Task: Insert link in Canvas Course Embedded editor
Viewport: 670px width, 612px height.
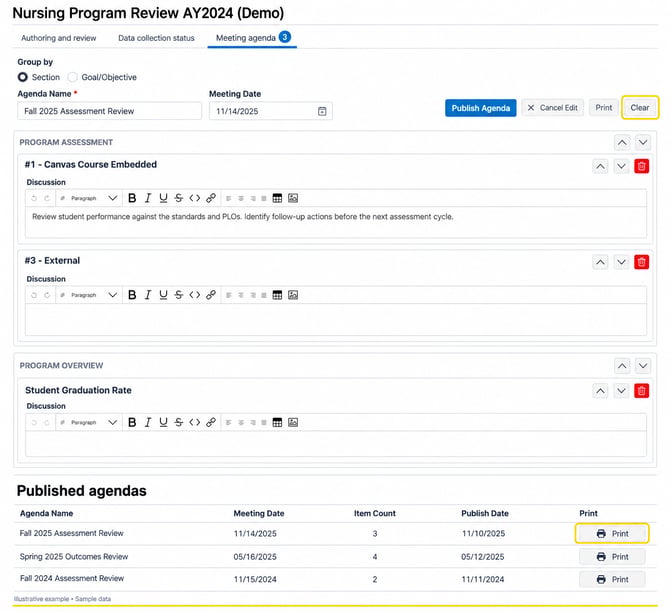Action: [x=211, y=198]
